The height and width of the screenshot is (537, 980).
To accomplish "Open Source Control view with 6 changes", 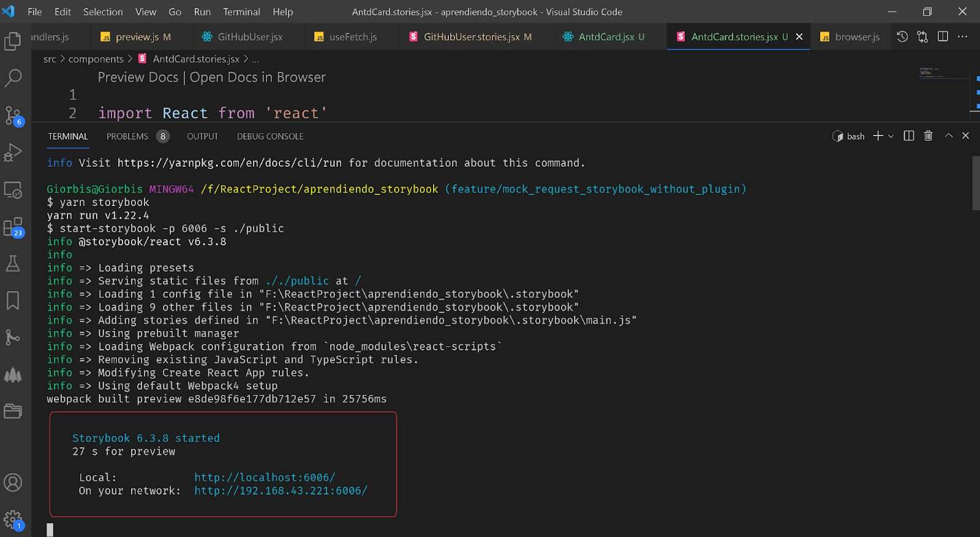I will (13, 115).
